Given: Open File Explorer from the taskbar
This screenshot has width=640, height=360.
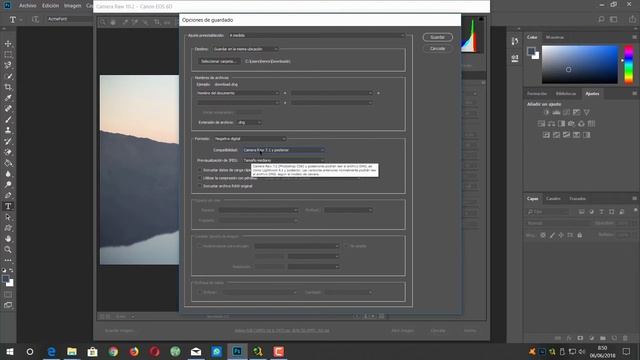Looking at the screenshot, I should coord(72,351).
